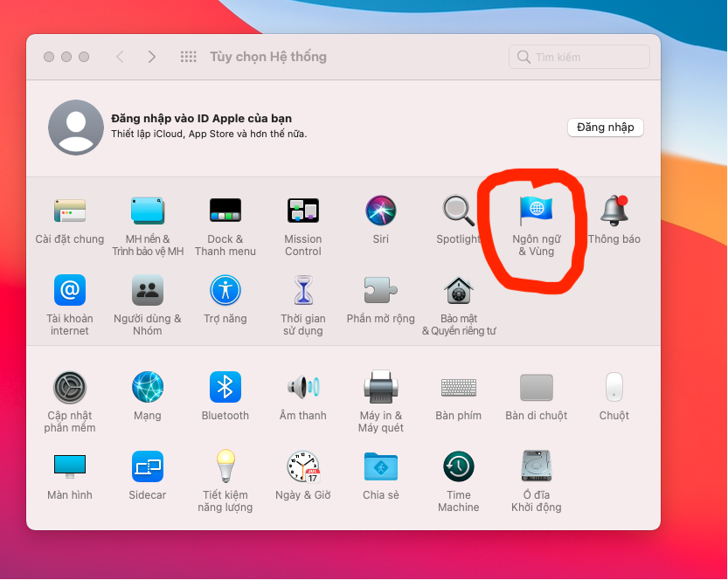Open Ngôn ngữ & Vùng preferences
The height and width of the screenshot is (580, 728).
click(537, 210)
